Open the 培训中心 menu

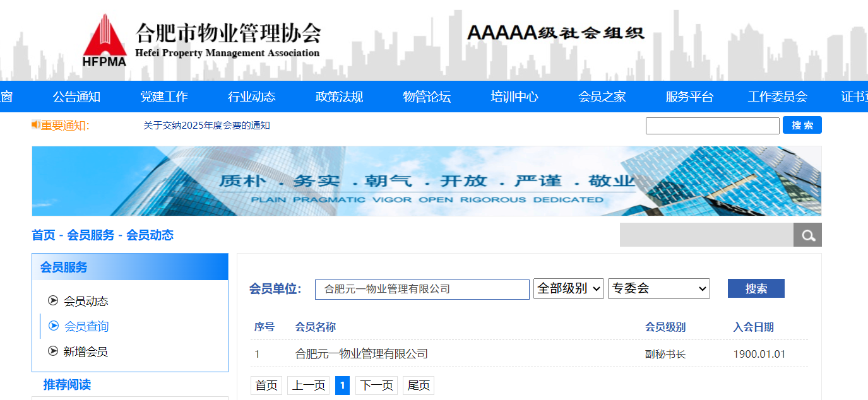pos(514,97)
